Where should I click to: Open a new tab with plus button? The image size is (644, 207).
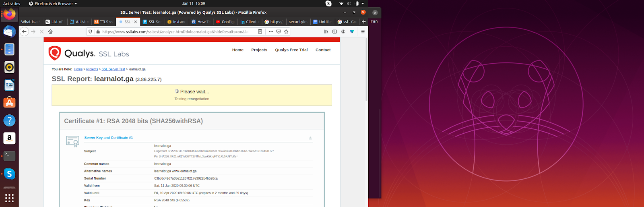tap(364, 22)
